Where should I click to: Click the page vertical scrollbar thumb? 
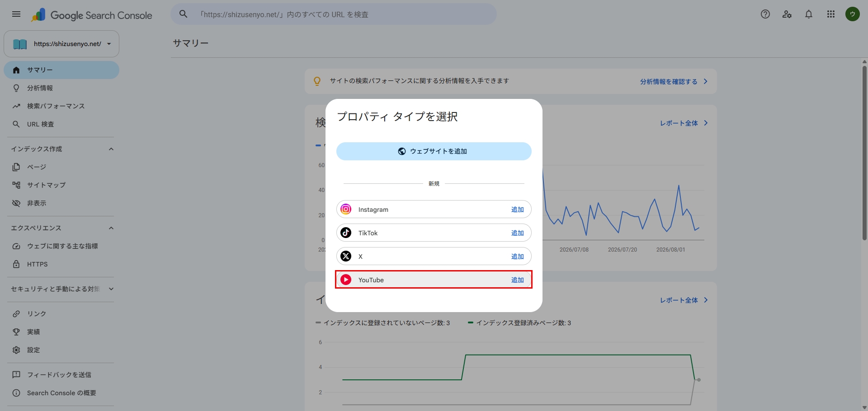[864, 154]
